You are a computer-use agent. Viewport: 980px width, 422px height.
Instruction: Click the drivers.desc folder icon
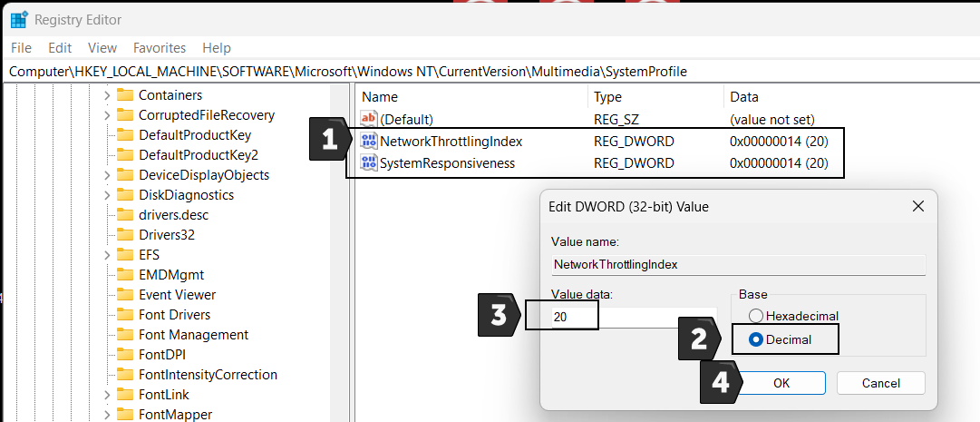tap(126, 215)
